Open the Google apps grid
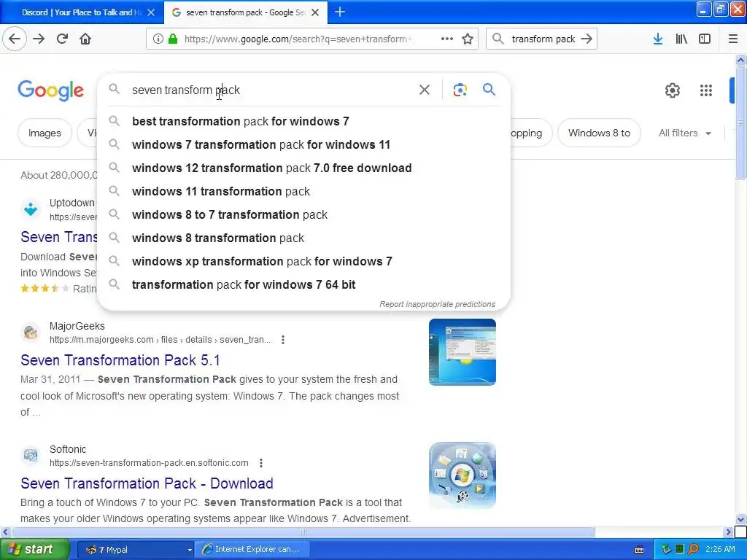Screen dimensions: 747x560 click(x=706, y=90)
